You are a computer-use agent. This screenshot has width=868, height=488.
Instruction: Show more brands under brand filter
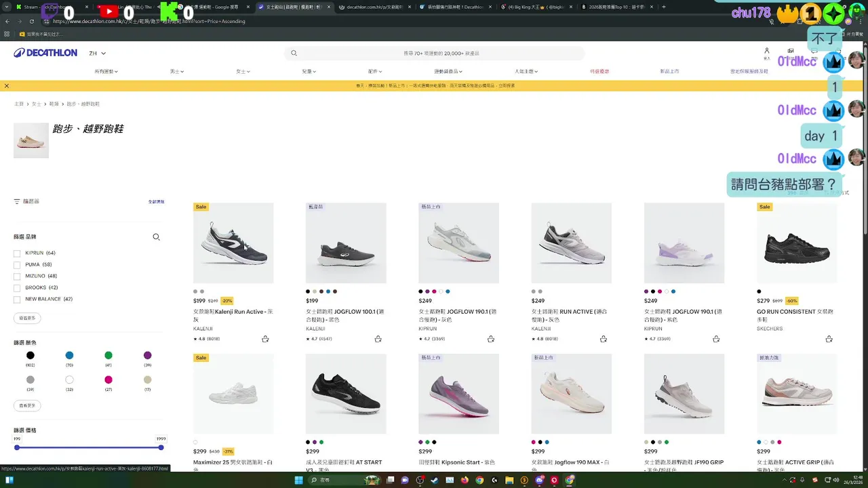[x=27, y=318]
